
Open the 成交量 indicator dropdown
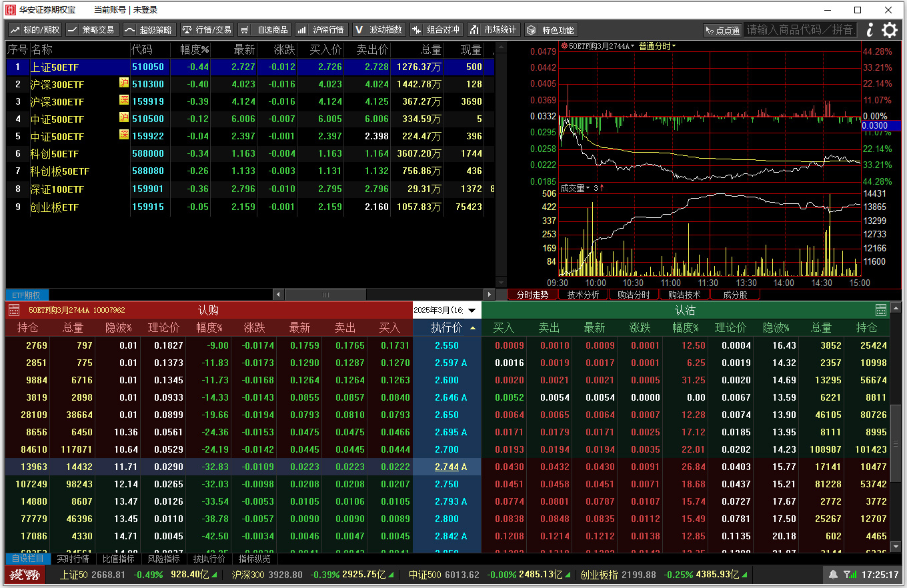coord(576,188)
